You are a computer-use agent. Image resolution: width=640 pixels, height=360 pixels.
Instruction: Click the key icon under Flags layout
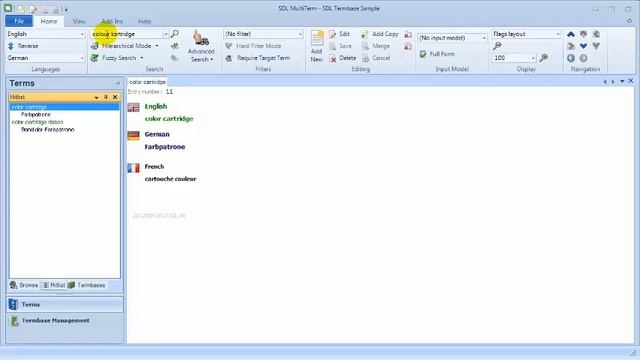pyautogui.click(x=497, y=46)
